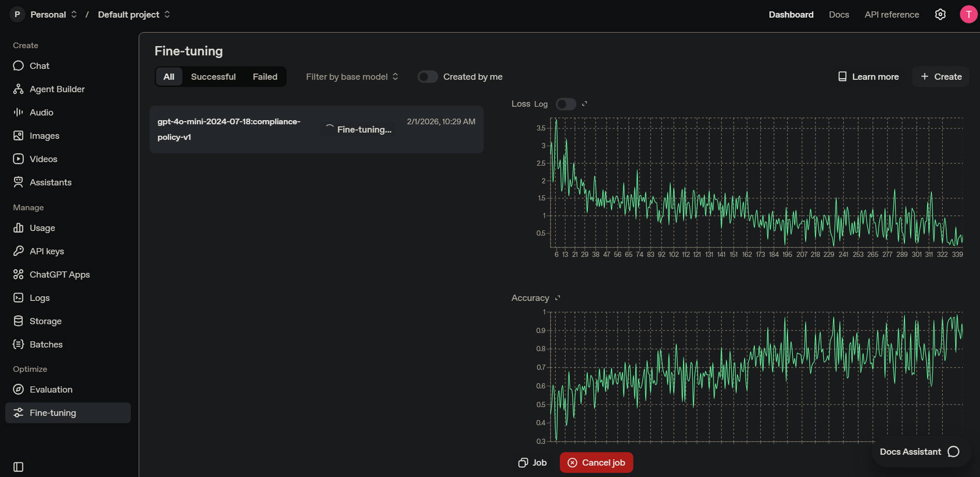Image resolution: width=980 pixels, height=477 pixels.
Task: Open the Default project switcher
Action: [x=134, y=15]
